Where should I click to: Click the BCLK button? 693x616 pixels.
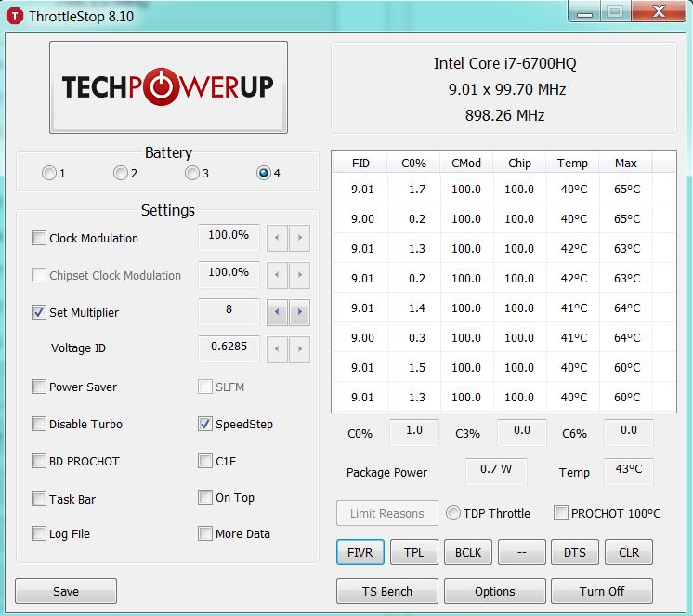tap(468, 552)
